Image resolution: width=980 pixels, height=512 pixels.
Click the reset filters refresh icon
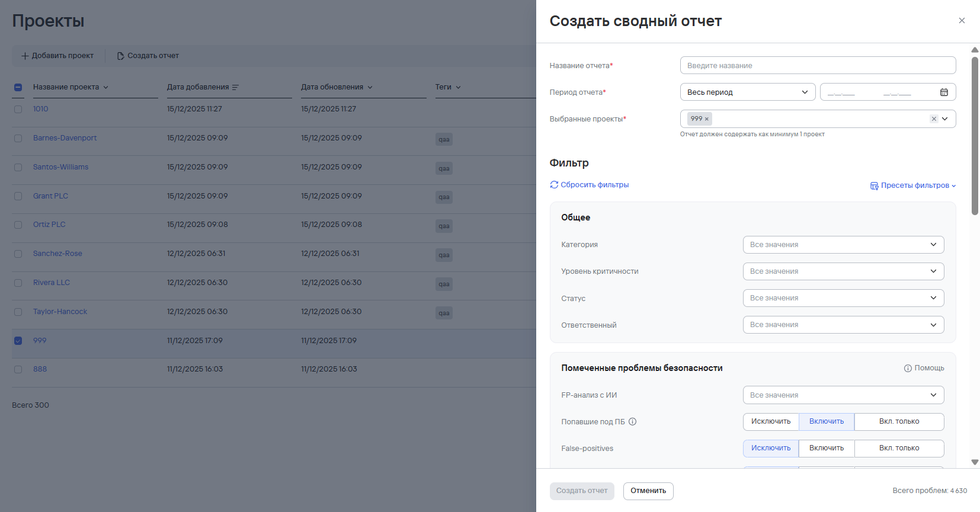[x=554, y=185]
